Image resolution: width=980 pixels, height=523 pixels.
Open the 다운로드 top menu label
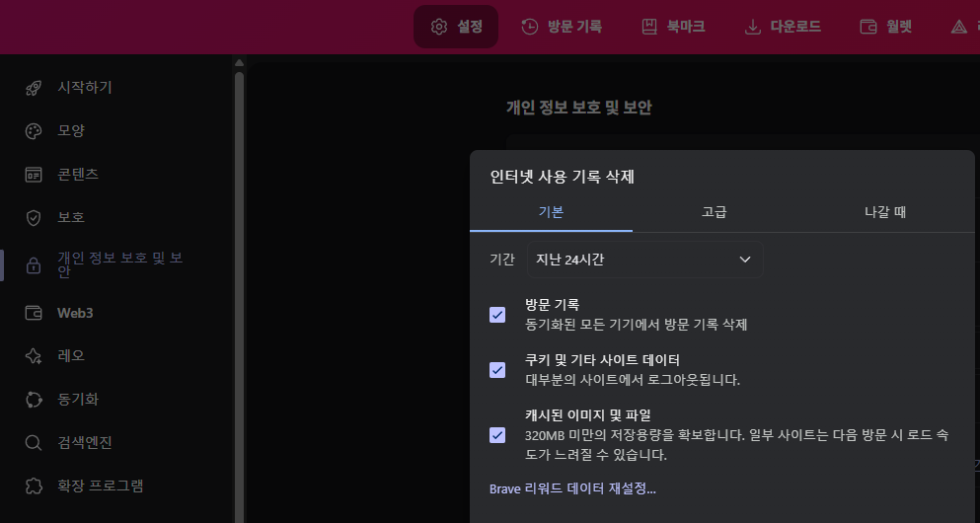(795, 27)
